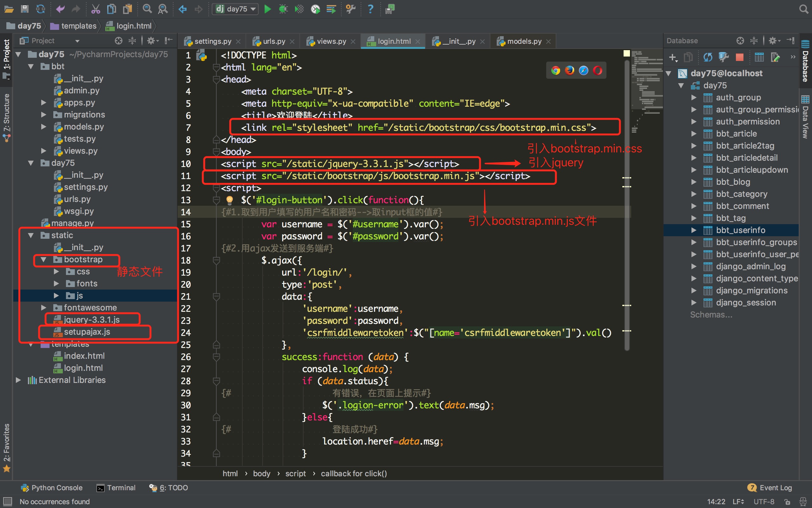Fold the $.ajax block on line 18
Viewport: 812px width, 508px height.
point(216,260)
